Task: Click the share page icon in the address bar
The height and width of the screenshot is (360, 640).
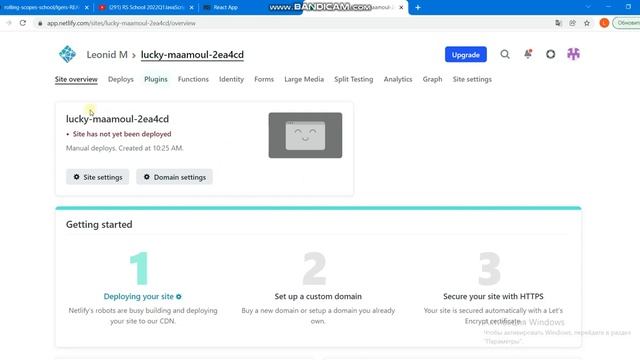Action: 573,23
